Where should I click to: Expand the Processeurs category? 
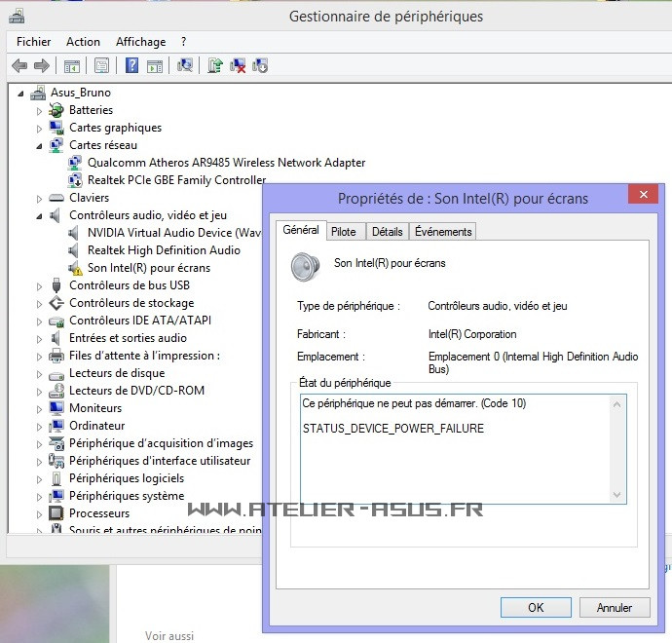click(x=40, y=514)
